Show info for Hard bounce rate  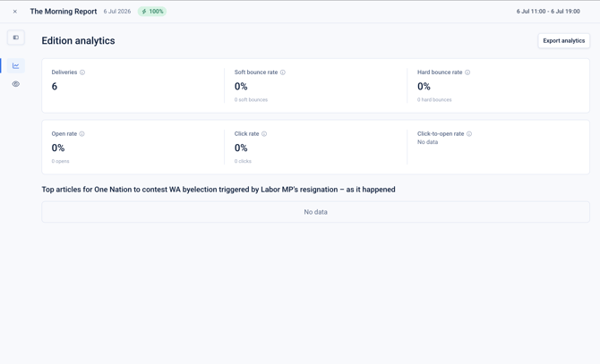(467, 72)
